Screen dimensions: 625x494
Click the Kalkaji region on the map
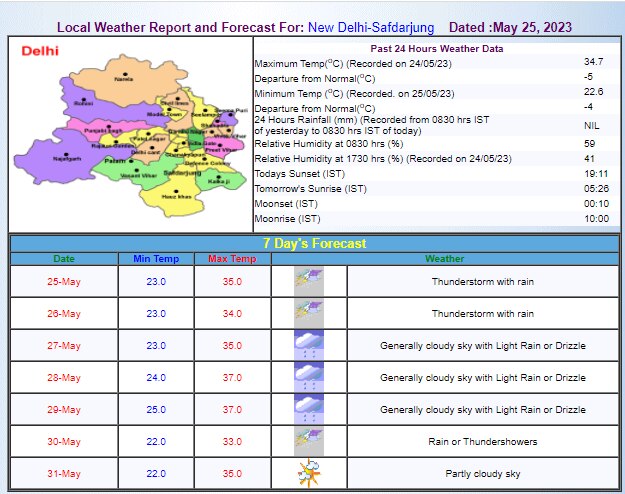pos(219,181)
